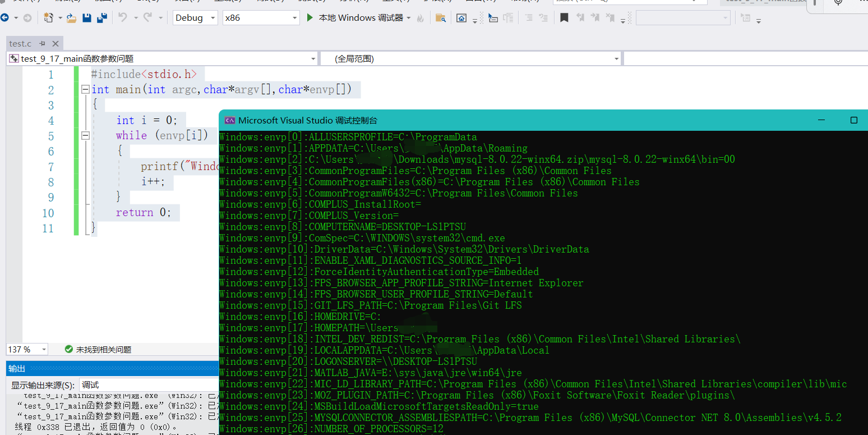Close the test.c tab

[56, 44]
